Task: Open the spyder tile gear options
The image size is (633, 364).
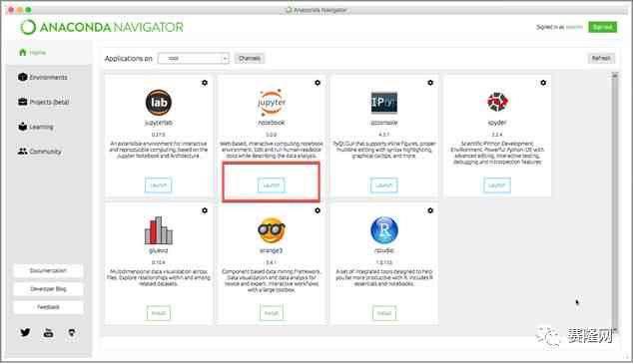Action: click(x=543, y=83)
